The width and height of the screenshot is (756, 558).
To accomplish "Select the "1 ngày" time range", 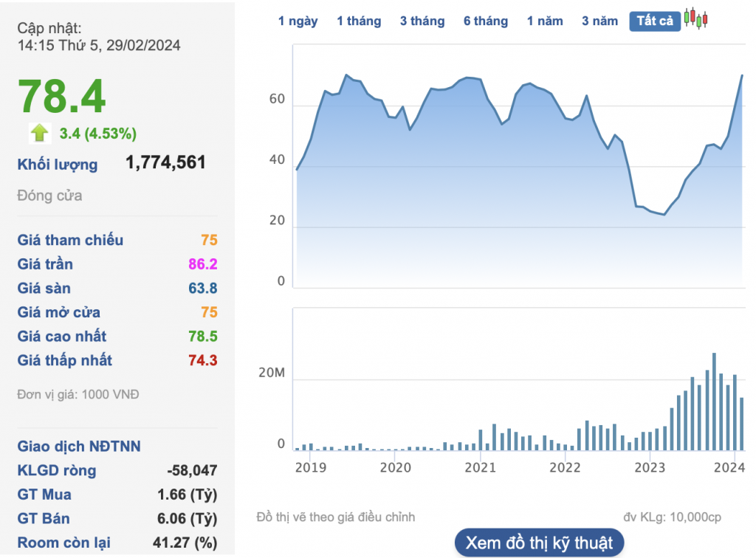I will (x=298, y=21).
